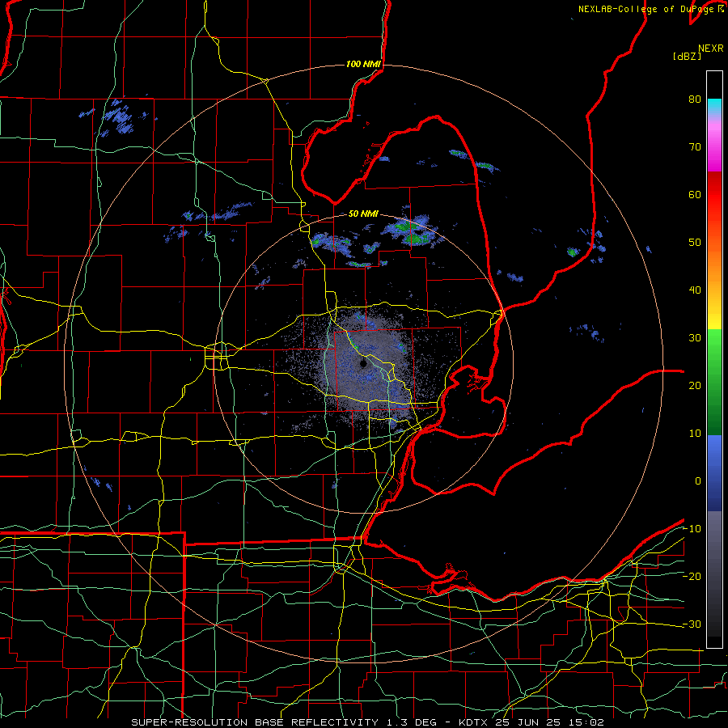Viewport: 728px width, 728px height.
Task: Click the 30 value on the dBZ scale
Action: [695, 338]
